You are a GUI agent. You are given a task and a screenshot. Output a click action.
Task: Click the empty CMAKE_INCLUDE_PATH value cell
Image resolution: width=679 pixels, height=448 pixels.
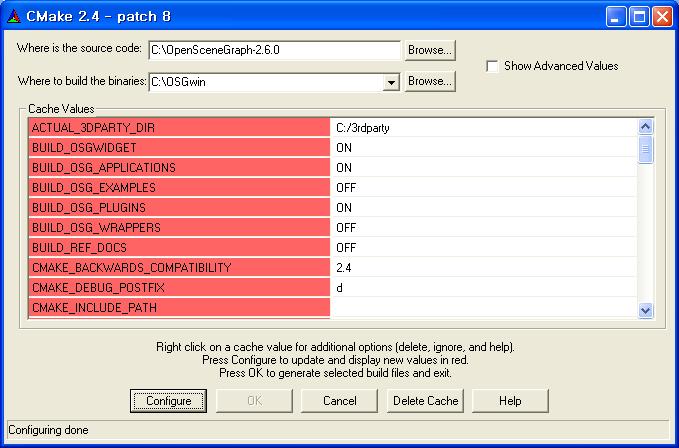coord(484,307)
